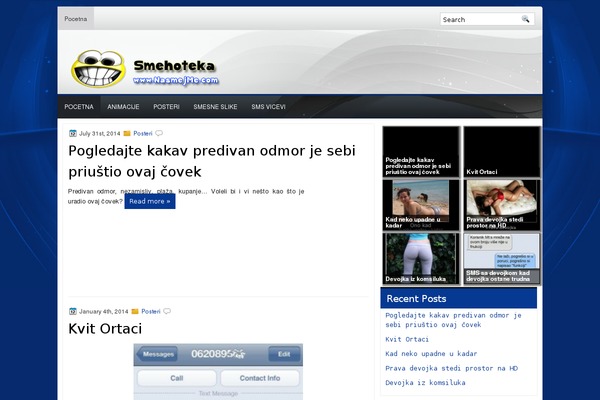
Task: Open comment bubble for the July 31st post
Action: (159, 133)
